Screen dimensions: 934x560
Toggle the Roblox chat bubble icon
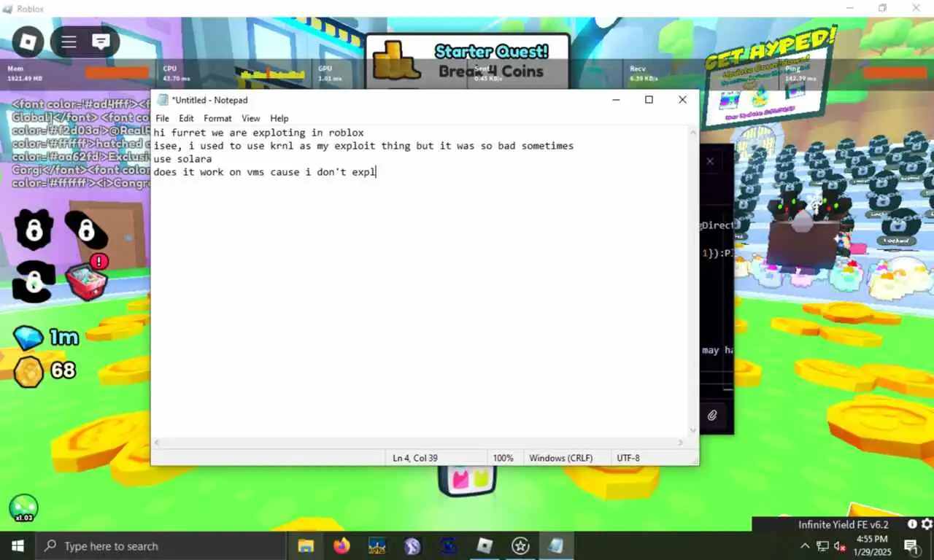pyautogui.click(x=101, y=42)
